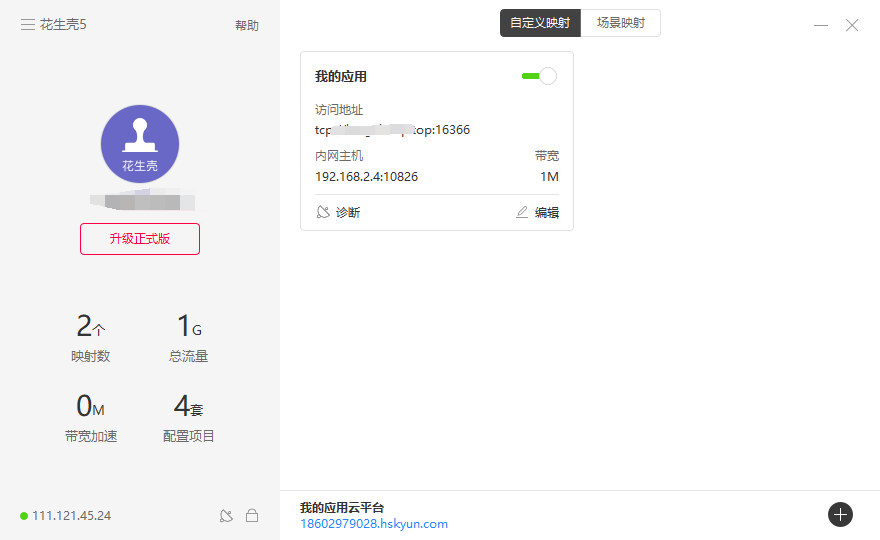Click the 4套 配置项目 statistic
The image size is (880, 540).
point(189,418)
